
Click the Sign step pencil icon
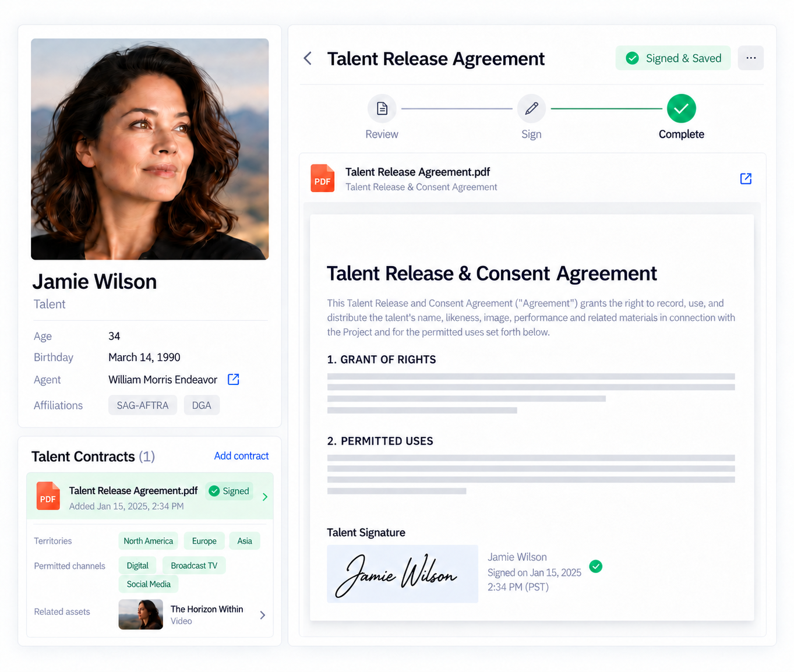tap(531, 108)
